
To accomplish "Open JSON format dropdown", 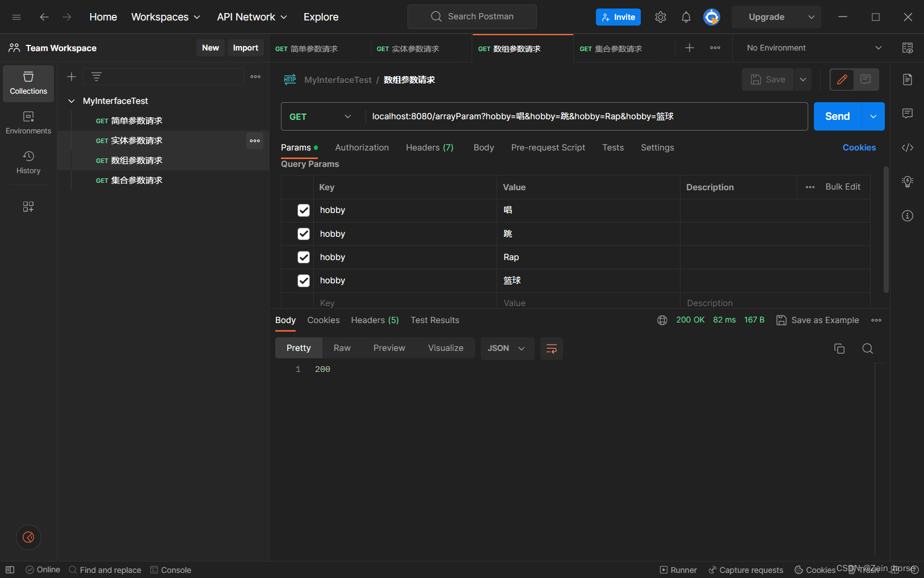I will pos(507,349).
